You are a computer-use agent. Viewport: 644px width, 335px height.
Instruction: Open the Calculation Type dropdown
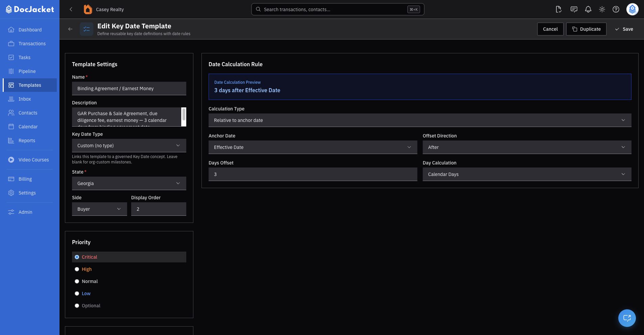[x=420, y=120]
